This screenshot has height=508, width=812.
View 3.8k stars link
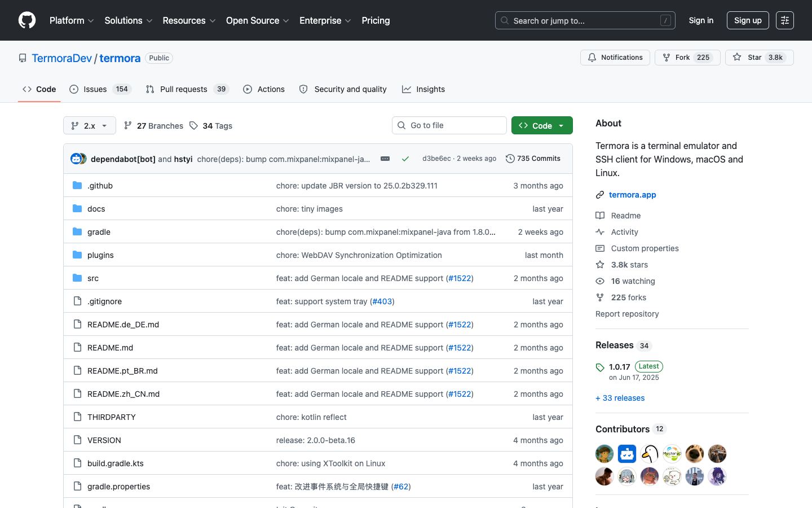point(622,265)
